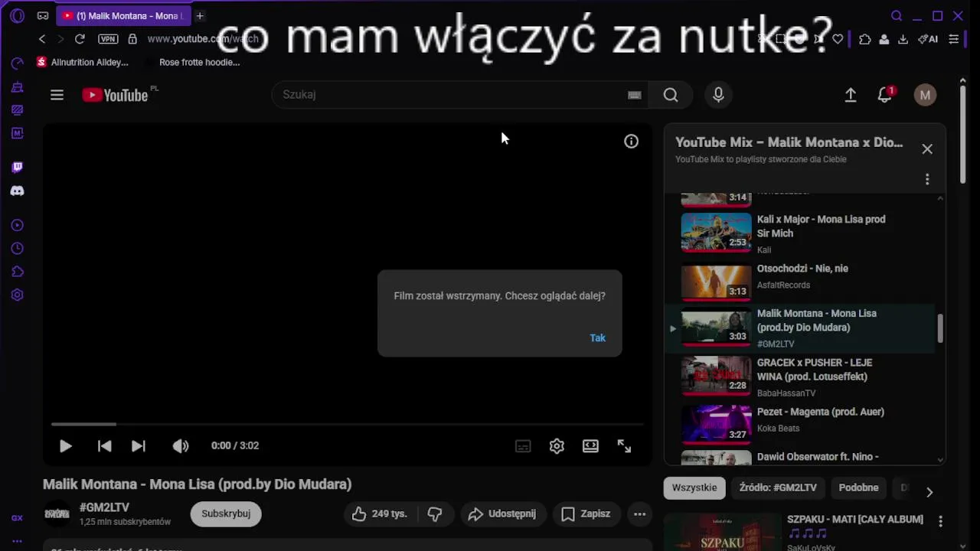Select Podobne filter chip
The height and width of the screenshot is (551, 980).
click(x=858, y=488)
